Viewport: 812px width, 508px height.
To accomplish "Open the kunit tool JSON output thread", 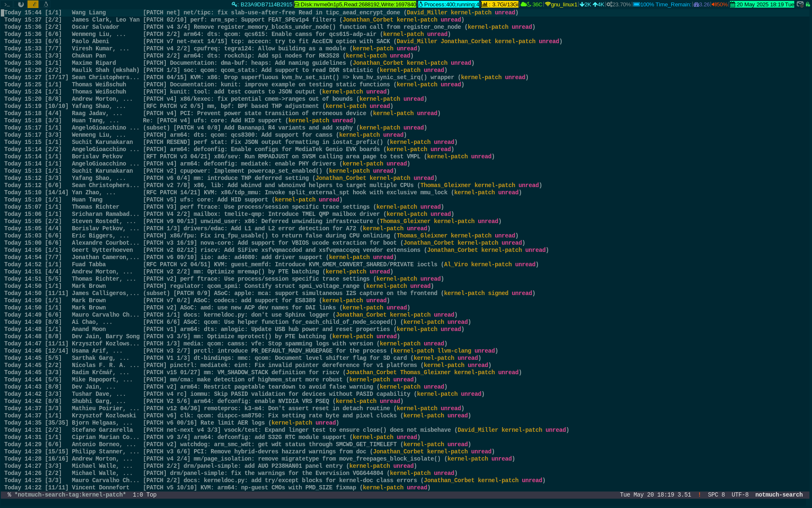I will click(x=198, y=92).
